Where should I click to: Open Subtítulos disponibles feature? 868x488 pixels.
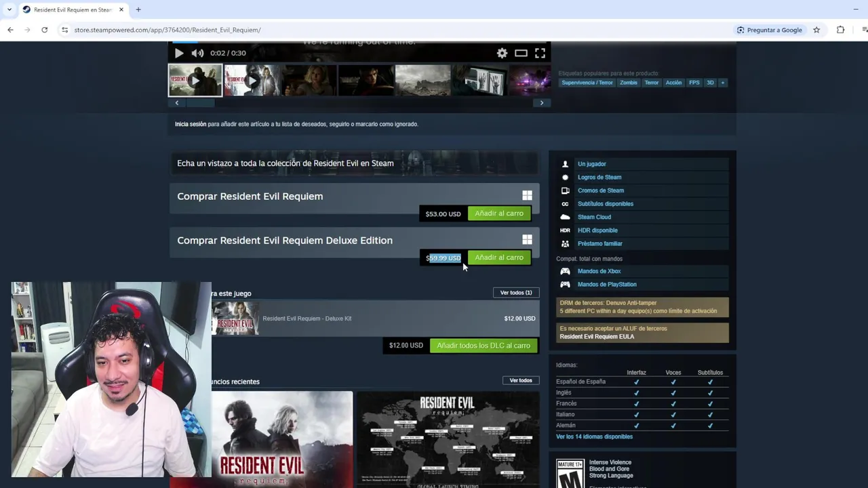[x=606, y=204]
